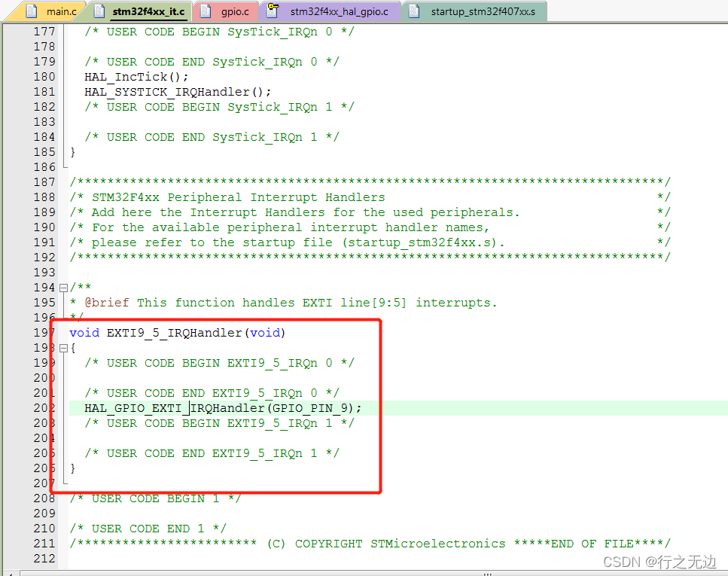Click file icon on main.c tab
Screen dimensions: 728x576
point(32,11)
